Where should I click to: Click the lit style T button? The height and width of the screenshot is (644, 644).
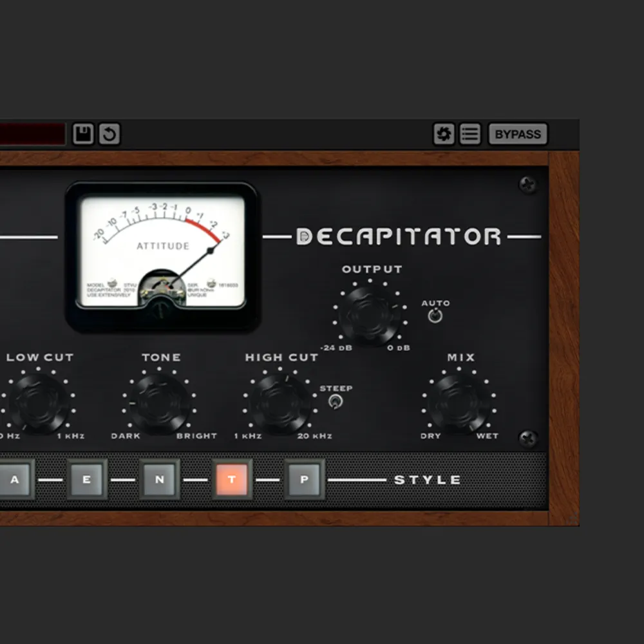[x=232, y=480]
